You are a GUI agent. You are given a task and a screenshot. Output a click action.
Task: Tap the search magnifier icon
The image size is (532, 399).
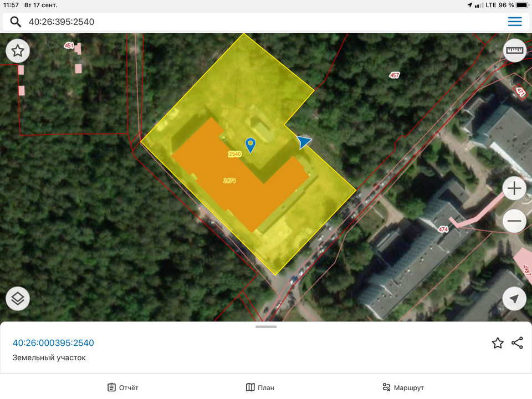point(16,22)
